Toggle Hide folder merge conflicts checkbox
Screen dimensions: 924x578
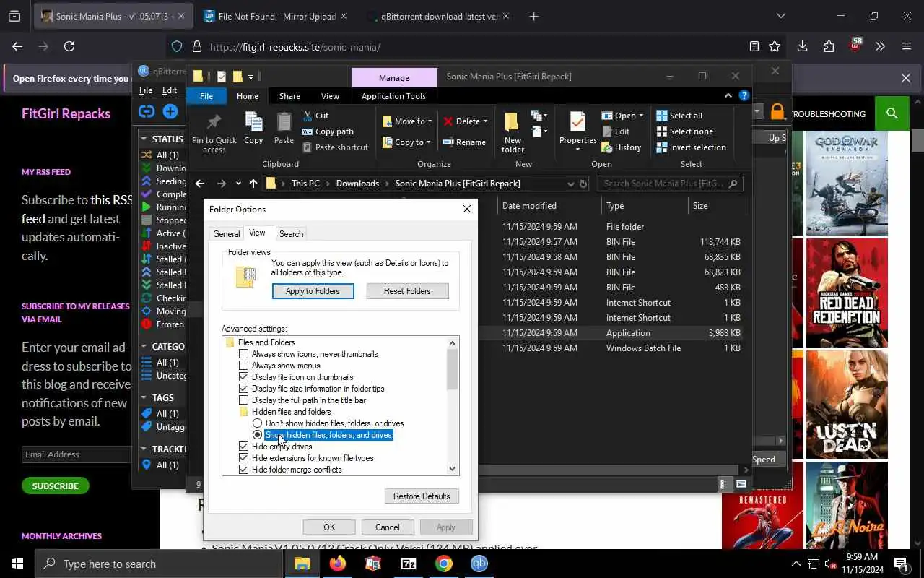tap(244, 470)
